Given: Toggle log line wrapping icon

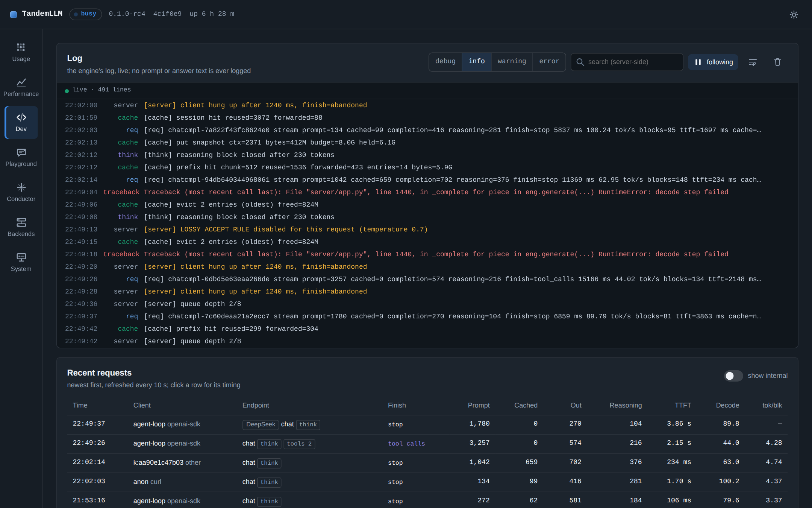Looking at the screenshot, I should pyautogui.click(x=752, y=62).
